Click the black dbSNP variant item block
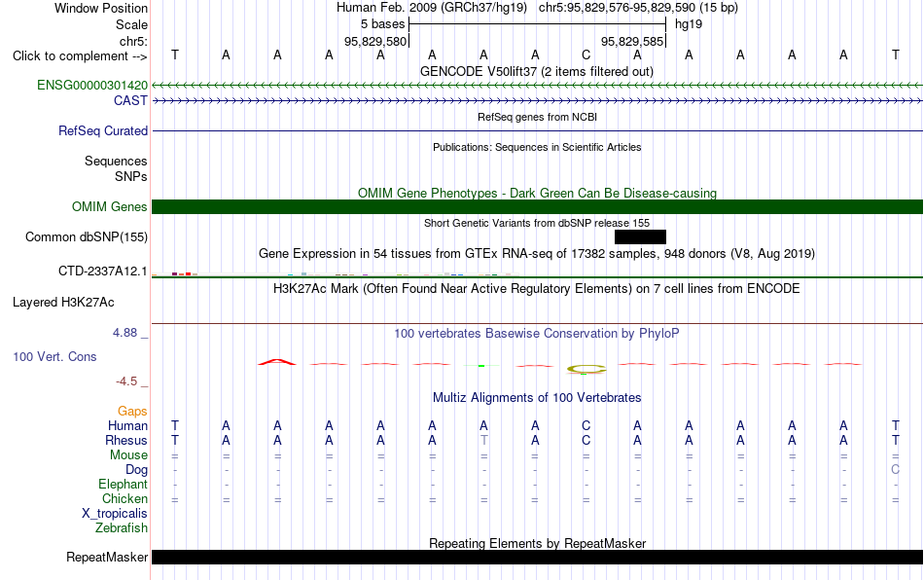 [x=641, y=236]
